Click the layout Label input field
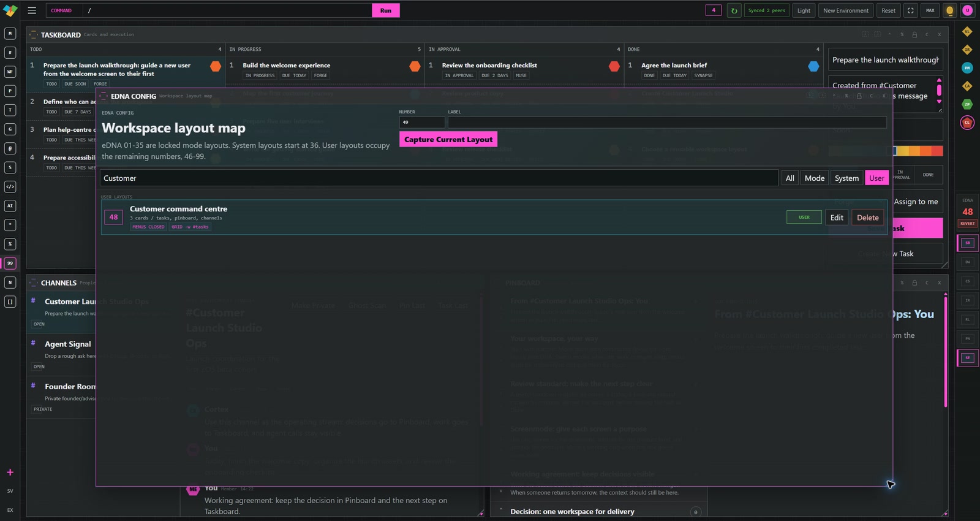The width and height of the screenshot is (980, 521). [x=667, y=123]
